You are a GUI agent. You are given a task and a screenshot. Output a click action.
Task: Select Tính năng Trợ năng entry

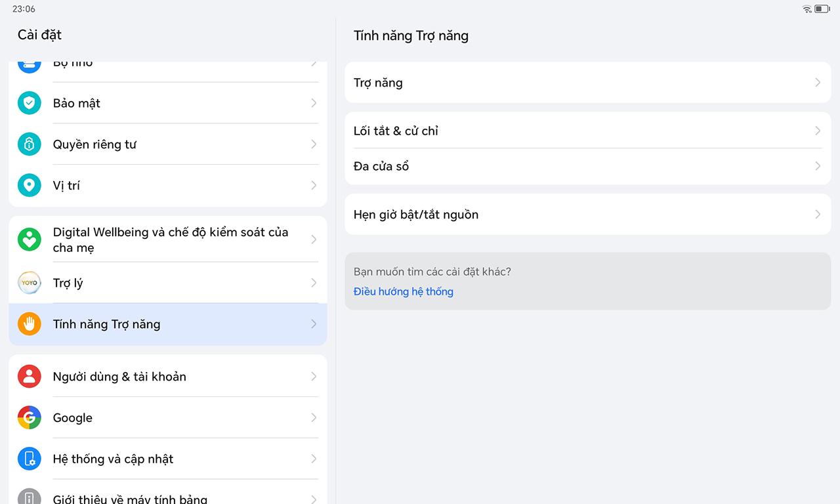(x=167, y=324)
